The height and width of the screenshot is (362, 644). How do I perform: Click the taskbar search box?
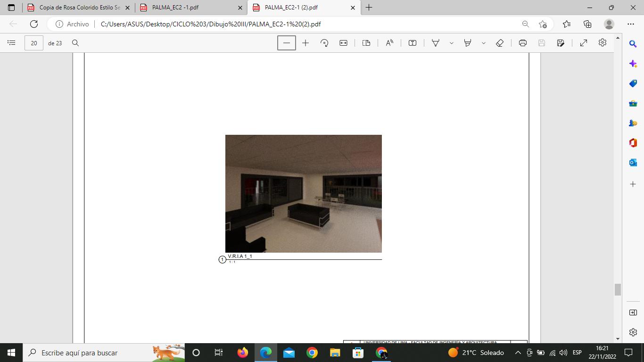[x=104, y=353]
